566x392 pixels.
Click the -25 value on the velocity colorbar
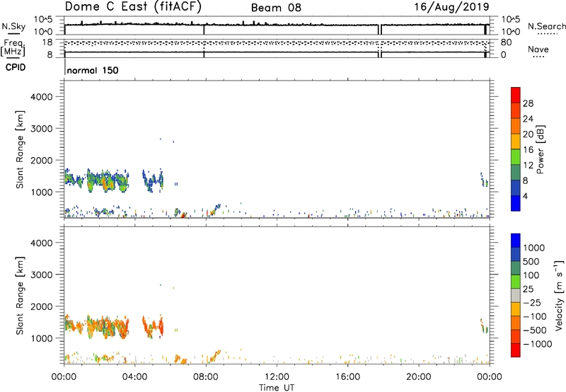[532, 303]
